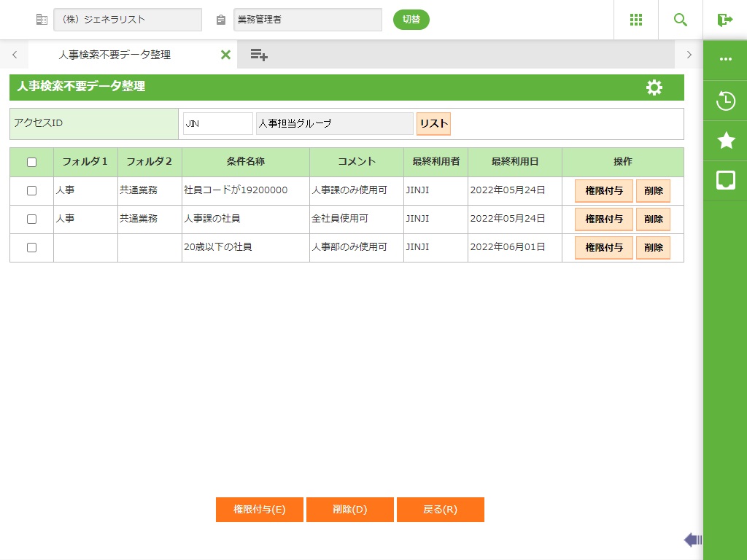This screenshot has height=560, width=747.
Task: Open the apps grid menu icon
Action: [635, 20]
